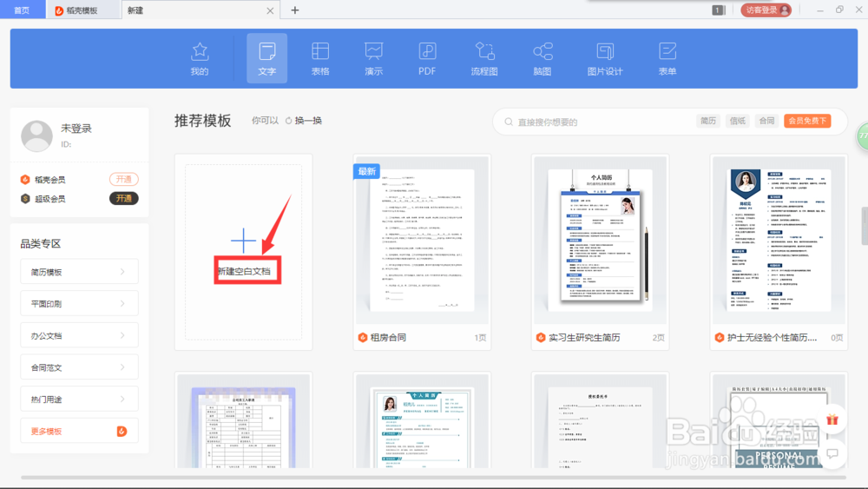Click the 稻壳会员 membership icon
Image resolution: width=868 pixels, height=489 pixels.
pos(25,180)
